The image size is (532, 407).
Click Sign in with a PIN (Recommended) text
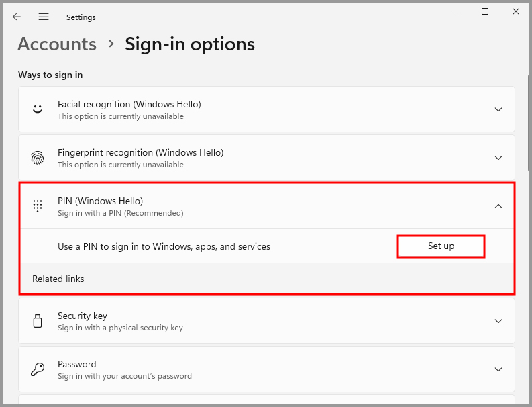(121, 213)
